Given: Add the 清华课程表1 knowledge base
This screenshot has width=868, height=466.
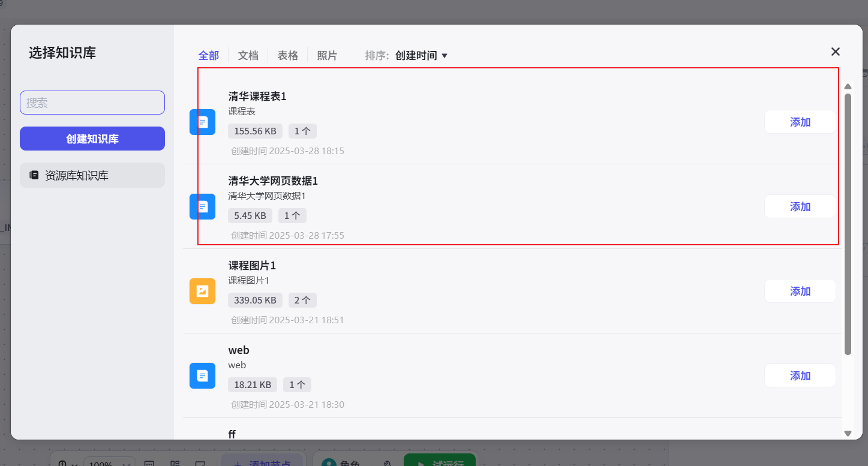Looking at the screenshot, I should pos(800,122).
